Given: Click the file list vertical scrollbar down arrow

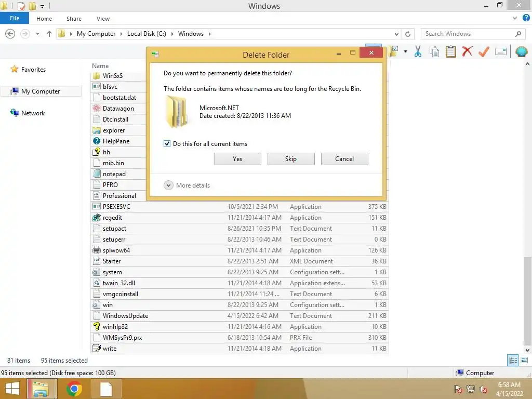Looking at the screenshot, I should [x=527, y=350].
